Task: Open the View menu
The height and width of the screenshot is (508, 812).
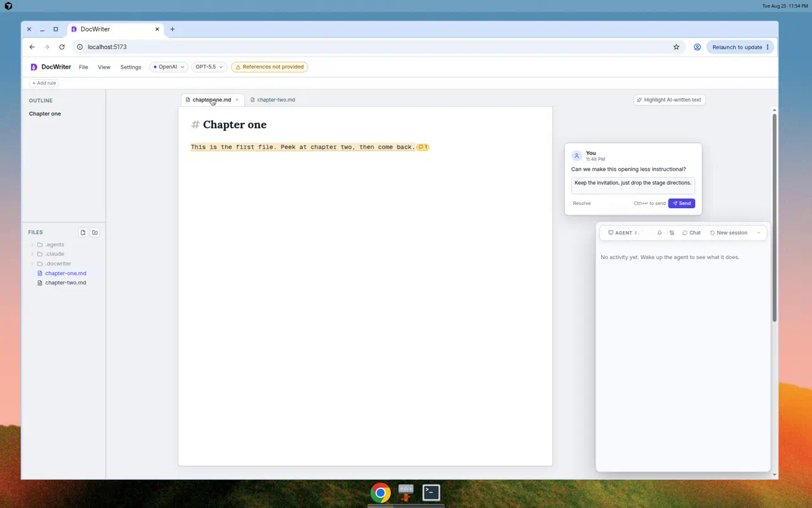Action: click(104, 67)
